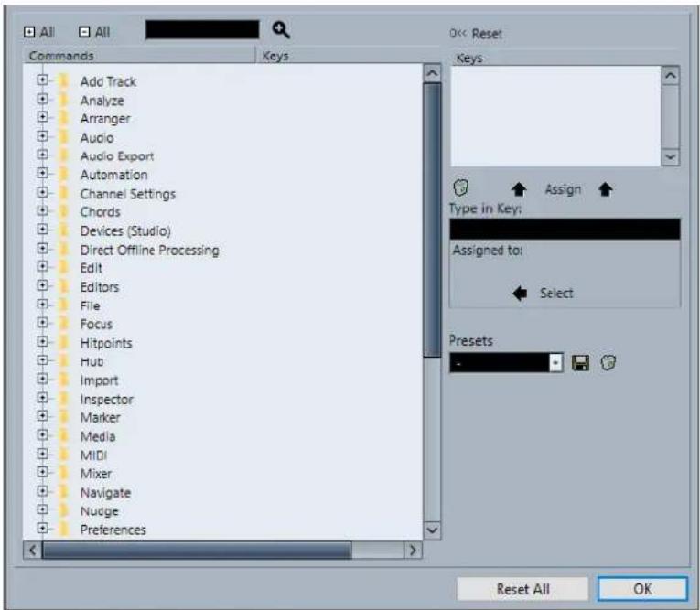Expand the Edit category
Viewport: 700px width, 610px height.
tap(42, 266)
